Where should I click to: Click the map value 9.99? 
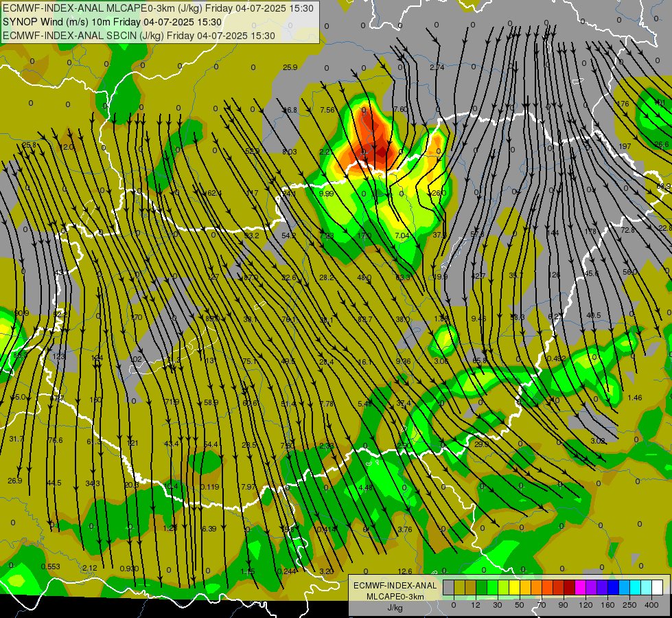[327, 194]
